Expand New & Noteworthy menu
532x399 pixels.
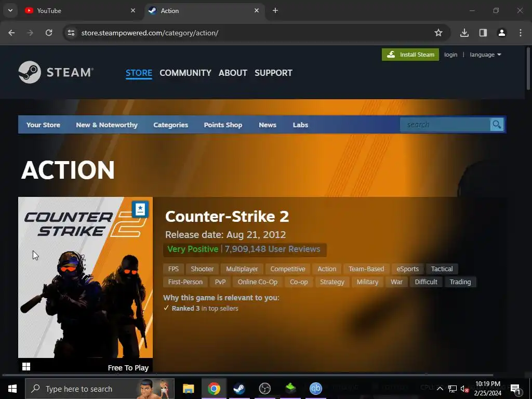(x=107, y=125)
